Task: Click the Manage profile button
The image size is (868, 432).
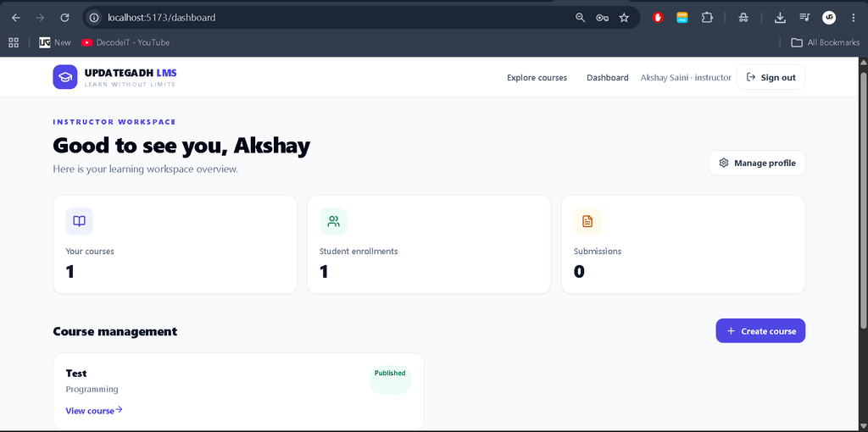Action: click(757, 163)
